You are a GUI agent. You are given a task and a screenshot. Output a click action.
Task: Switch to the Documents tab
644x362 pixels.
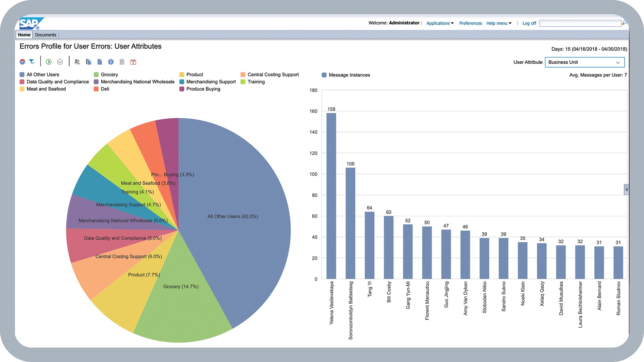pyautogui.click(x=46, y=35)
